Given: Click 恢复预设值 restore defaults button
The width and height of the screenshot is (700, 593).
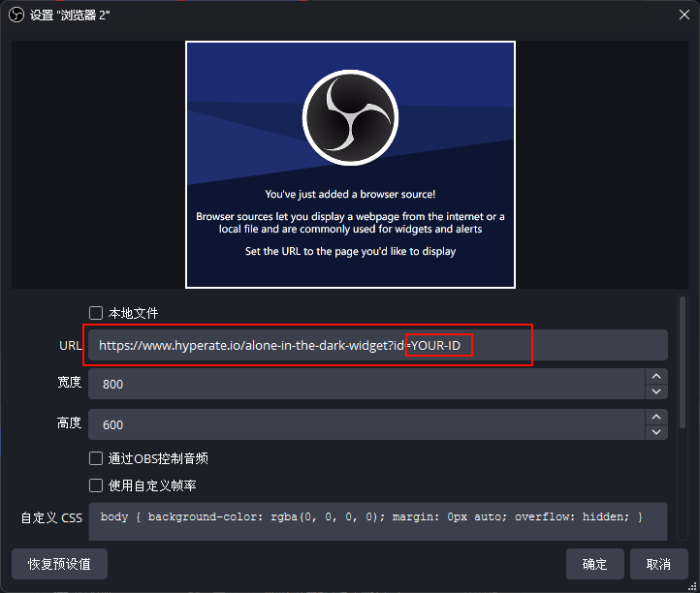Looking at the screenshot, I should (59, 564).
